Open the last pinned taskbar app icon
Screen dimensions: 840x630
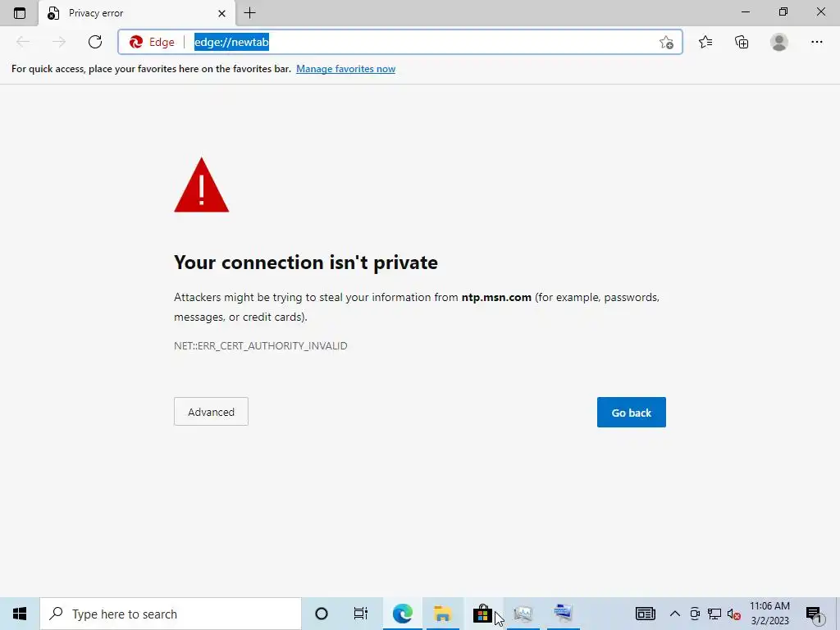coord(564,614)
